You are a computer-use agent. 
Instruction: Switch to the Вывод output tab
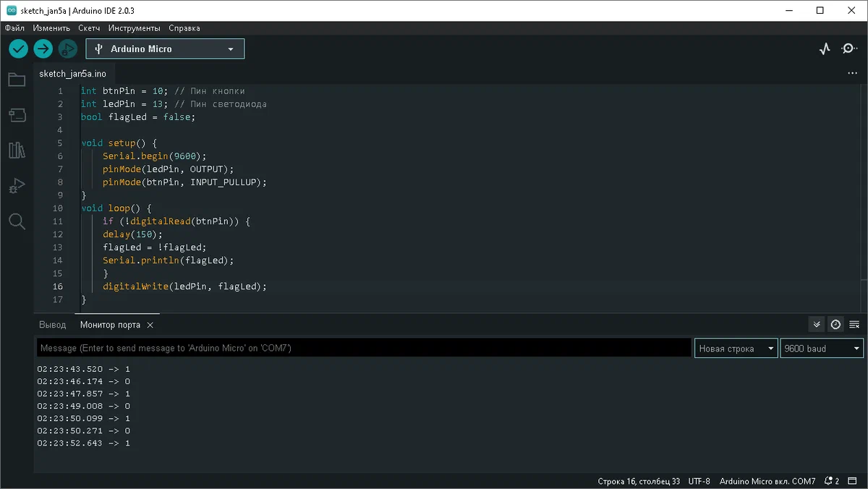[x=52, y=326]
